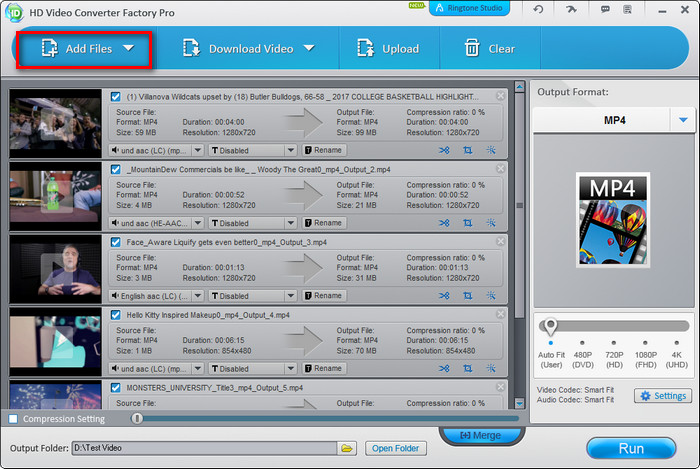Remove the Face_Aware Liquify video with X

pyautogui.click(x=500, y=241)
